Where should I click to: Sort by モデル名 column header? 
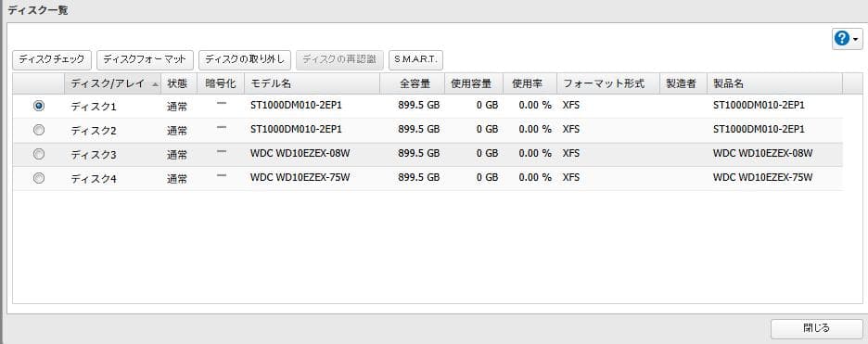[x=312, y=83]
